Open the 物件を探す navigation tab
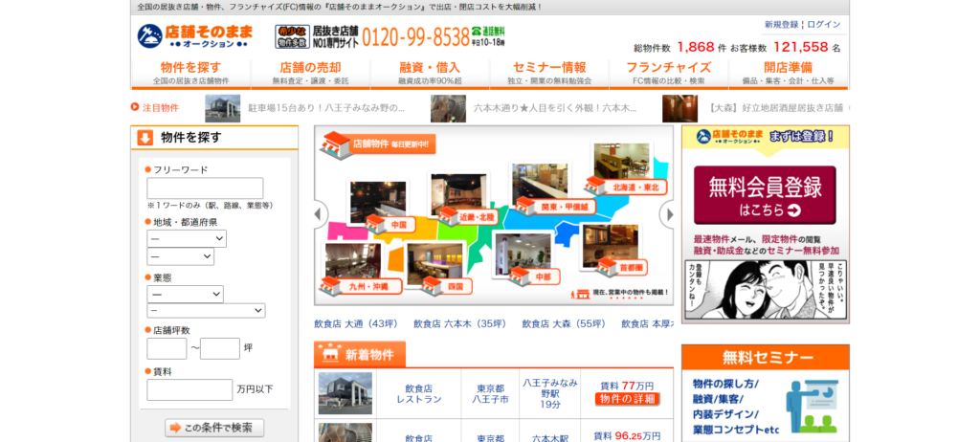Screen dimensions: 980x442 [190, 74]
